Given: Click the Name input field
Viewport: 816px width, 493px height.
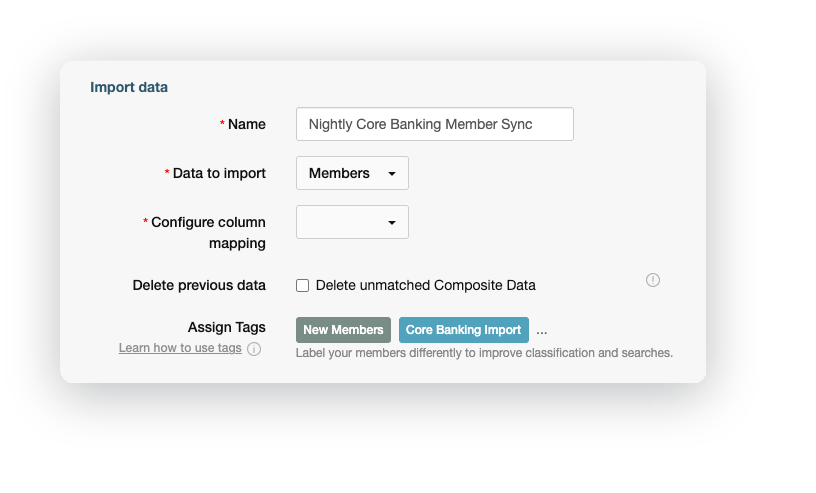Looking at the screenshot, I should pos(435,124).
